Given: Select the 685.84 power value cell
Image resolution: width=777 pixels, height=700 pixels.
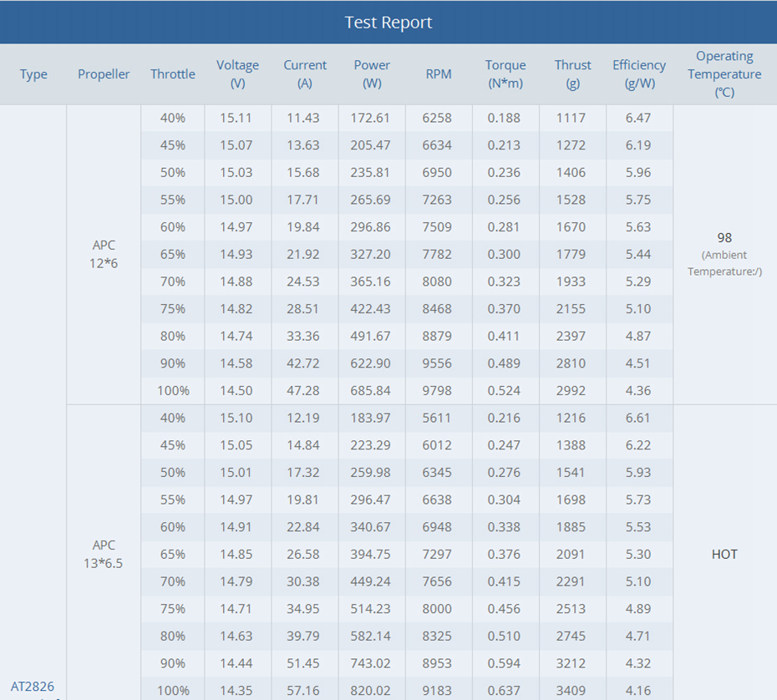Looking at the screenshot, I should tap(372, 390).
